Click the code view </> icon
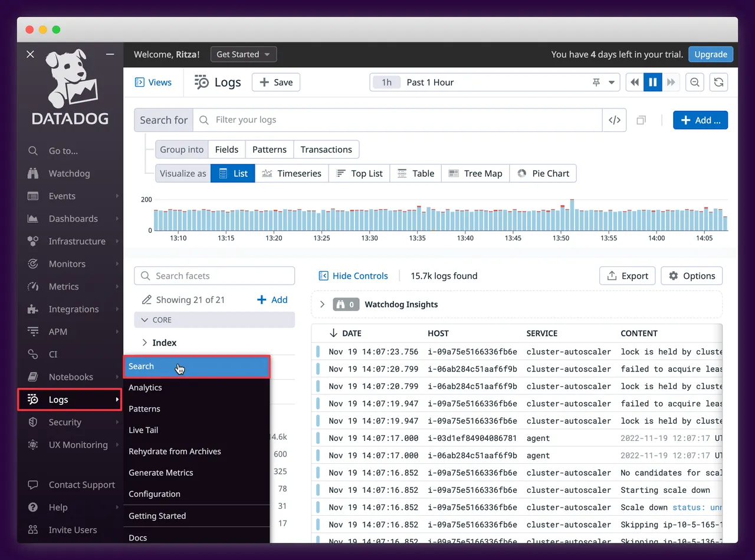 614,120
